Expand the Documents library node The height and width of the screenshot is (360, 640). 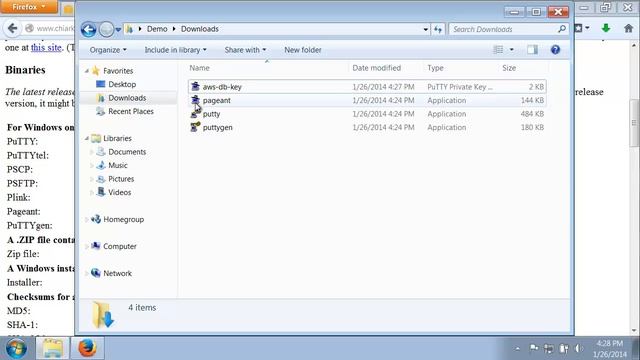(x=91, y=152)
